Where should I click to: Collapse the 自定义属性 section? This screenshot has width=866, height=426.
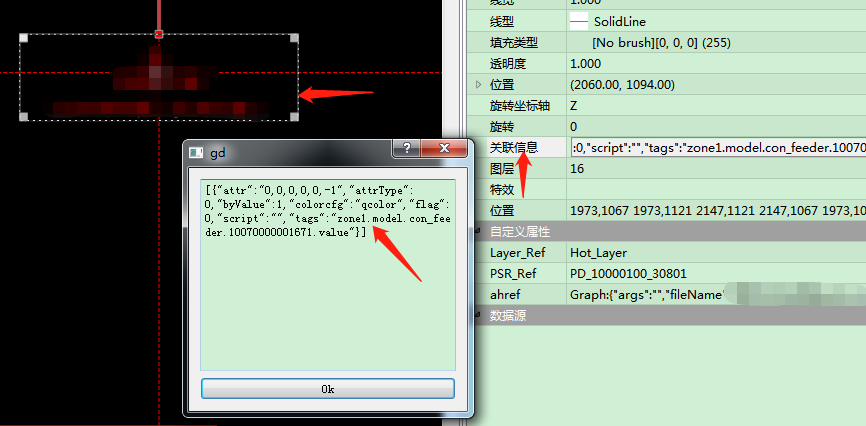[478, 231]
